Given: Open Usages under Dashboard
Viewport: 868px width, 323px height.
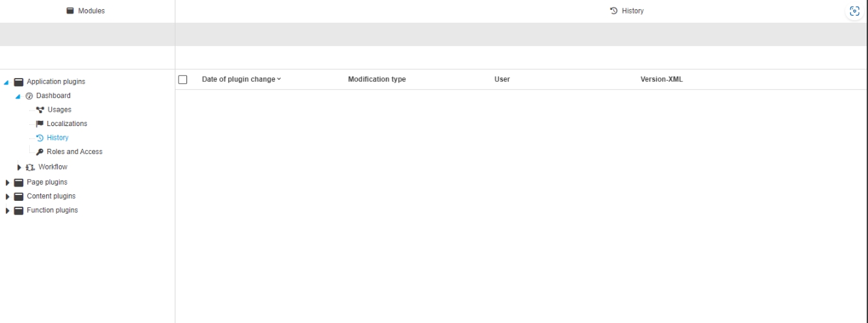Looking at the screenshot, I should click(59, 110).
